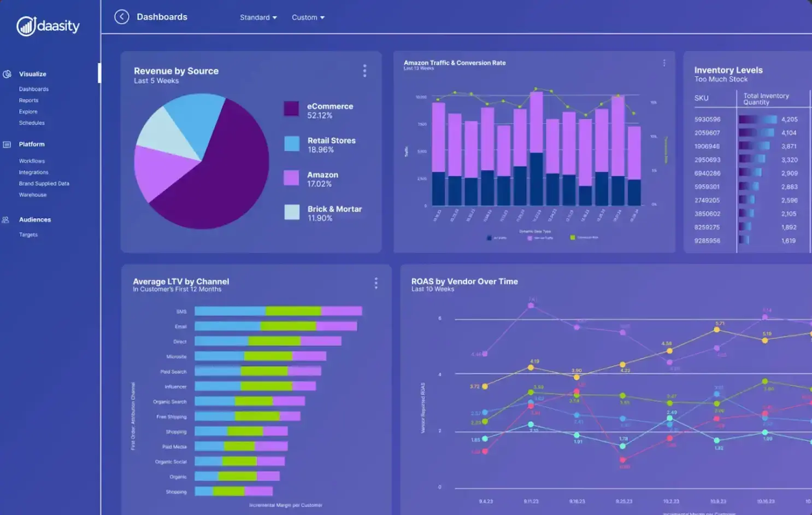The height and width of the screenshot is (515, 812).
Task: Click the back arrow next to Dashboards title
Action: 121,17
